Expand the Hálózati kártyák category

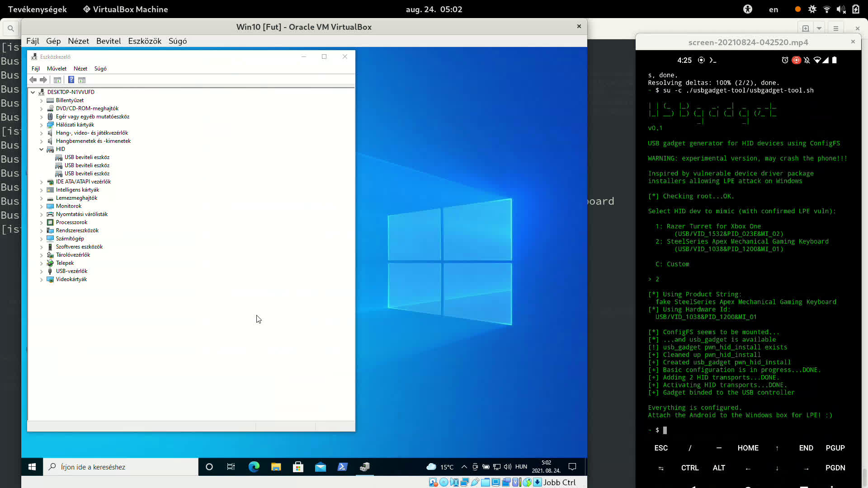(x=42, y=125)
